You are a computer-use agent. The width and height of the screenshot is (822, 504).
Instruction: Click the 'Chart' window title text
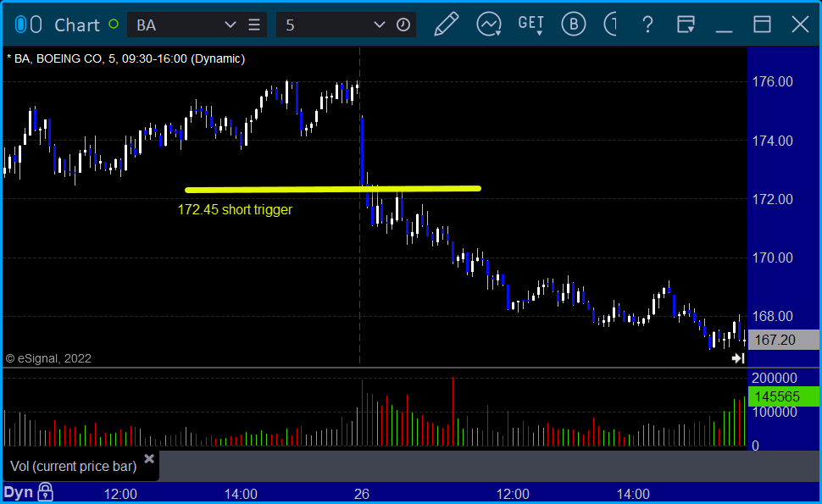point(77,25)
